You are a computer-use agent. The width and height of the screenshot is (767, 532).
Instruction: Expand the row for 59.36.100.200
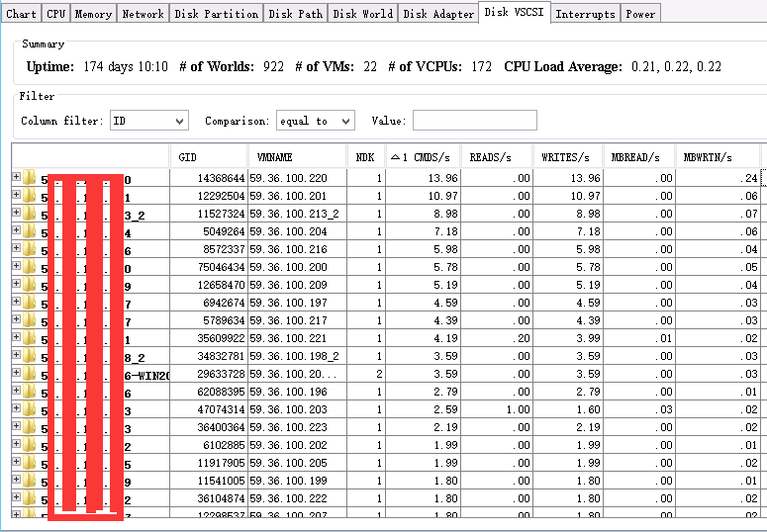pos(16,266)
